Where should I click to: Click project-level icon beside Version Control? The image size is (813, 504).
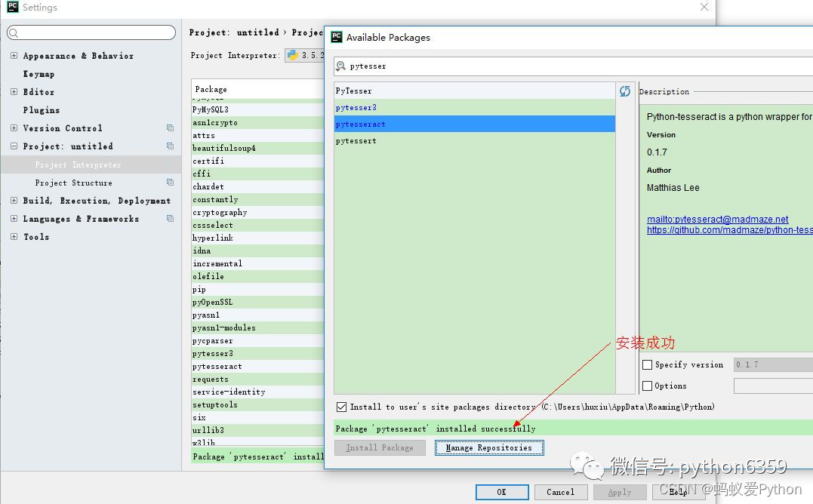pyautogui.click(x=170, y=128)
